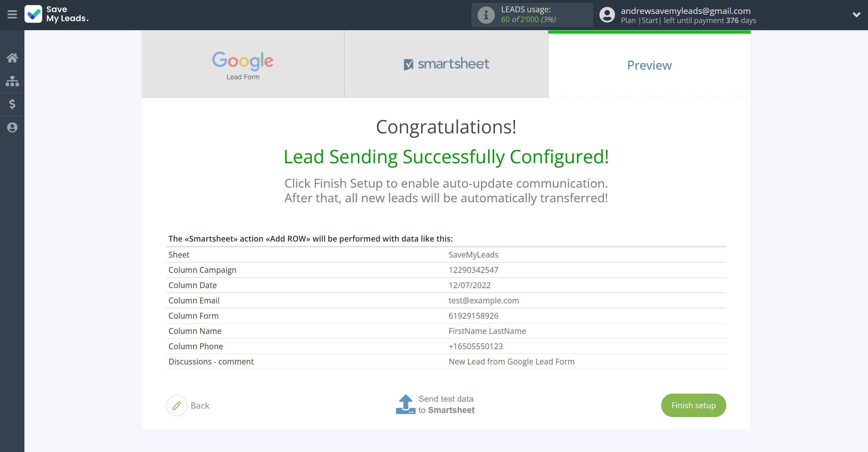Viewport: 868px width, 452px height.
Task: Click the LEADS usage info icon
Action: pos(486,15)
